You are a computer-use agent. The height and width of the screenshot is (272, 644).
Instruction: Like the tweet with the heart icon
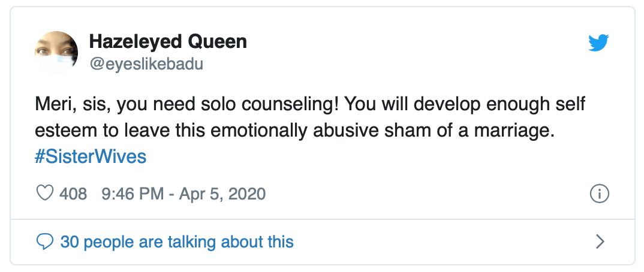(x=46, y=194)
